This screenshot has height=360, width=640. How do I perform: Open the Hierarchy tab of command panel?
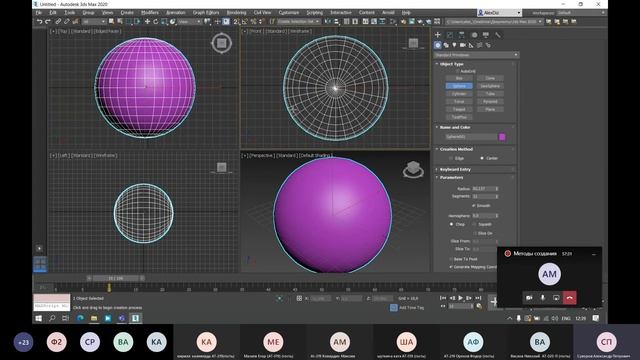pyautogui.click(x=462, y=35)
